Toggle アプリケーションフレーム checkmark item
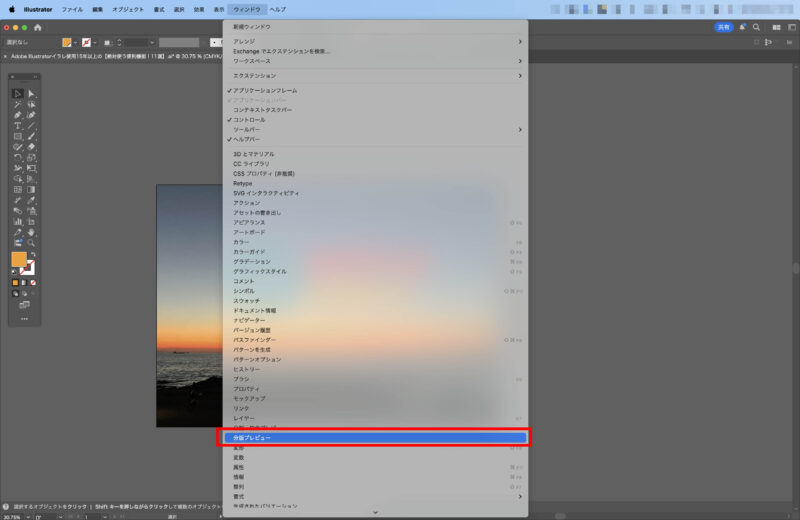 click(265, 91)
